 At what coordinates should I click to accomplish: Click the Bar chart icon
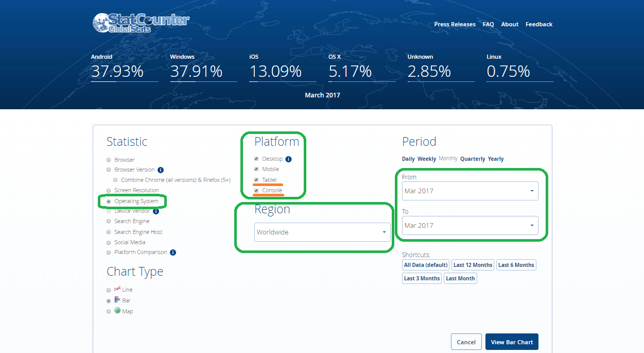[117, 300]
